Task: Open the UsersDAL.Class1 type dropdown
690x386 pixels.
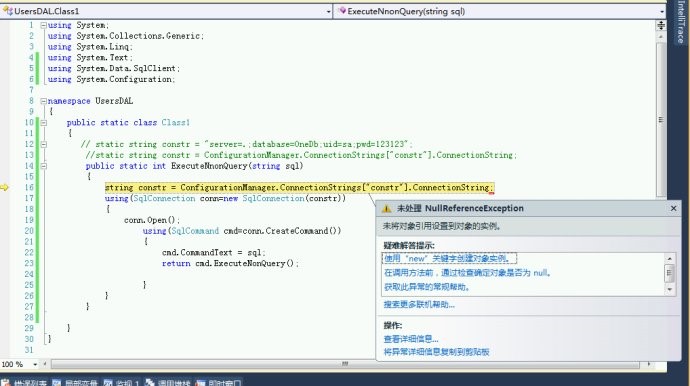Action: [328, 12]
